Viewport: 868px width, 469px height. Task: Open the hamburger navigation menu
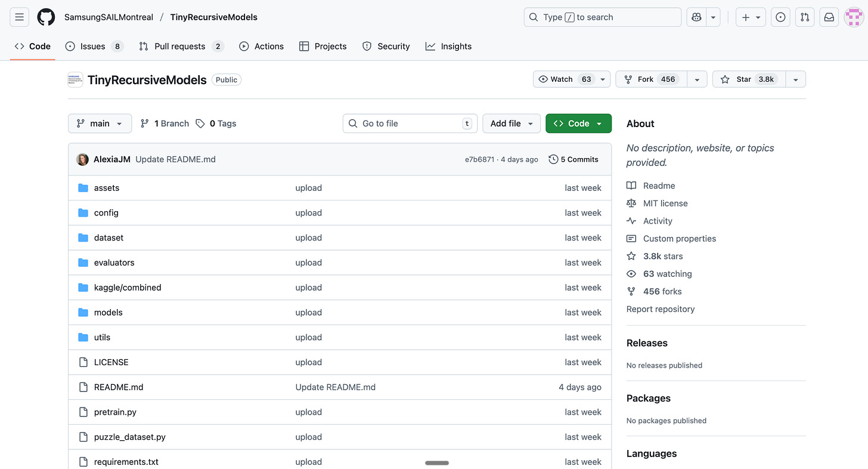19,17
